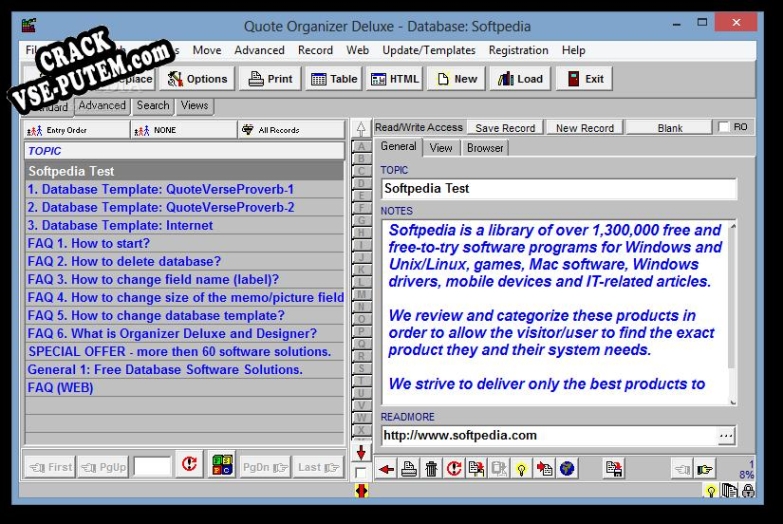Open the Advanced menu in menu bar
Screen dimensions: 783x524
click(259, 50)
